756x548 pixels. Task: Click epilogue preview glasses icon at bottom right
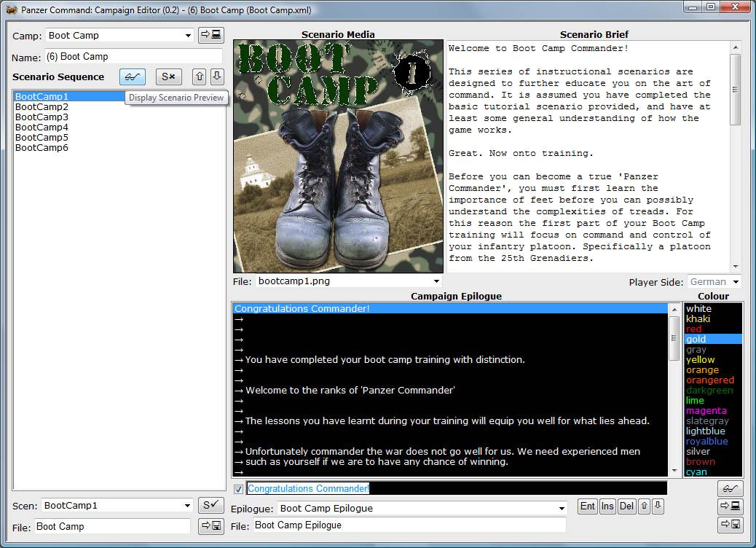click(730, 489)
